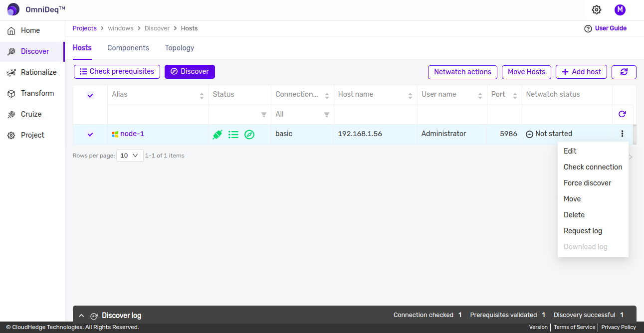Click the Add host button
Screen dimensions: 644x333
click(x=582, y=72)
